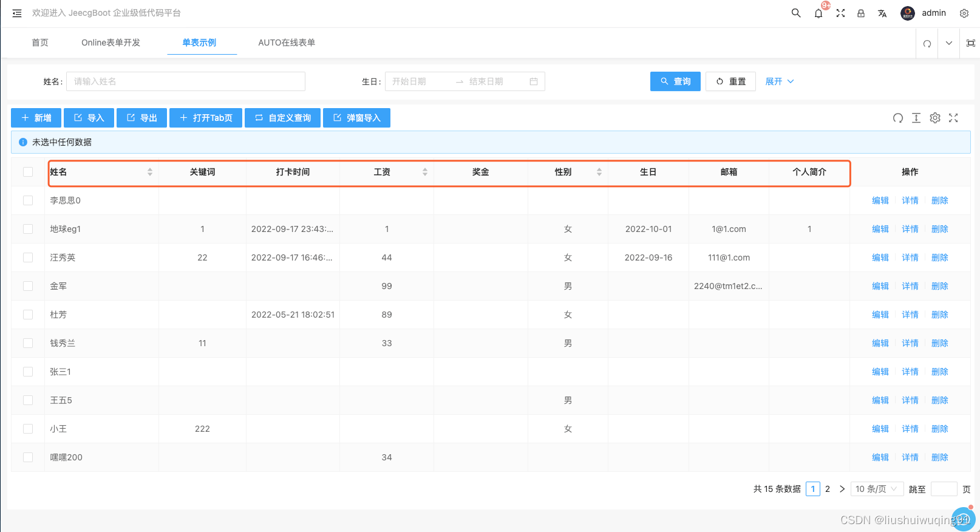980x532 pixels.
Task: Open the floating blue help icon
Action: tap(963, 519)
